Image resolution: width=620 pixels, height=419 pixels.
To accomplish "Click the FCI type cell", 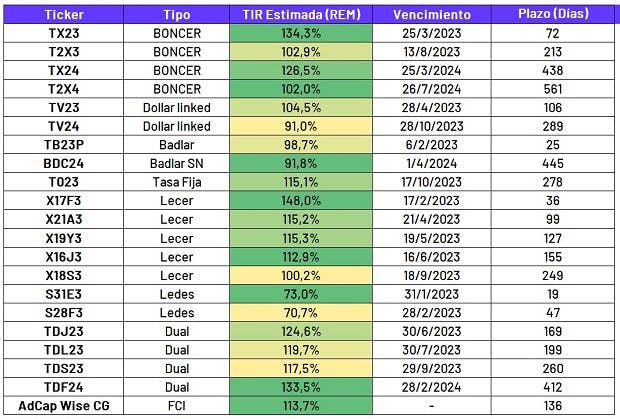I will [183, 406].
